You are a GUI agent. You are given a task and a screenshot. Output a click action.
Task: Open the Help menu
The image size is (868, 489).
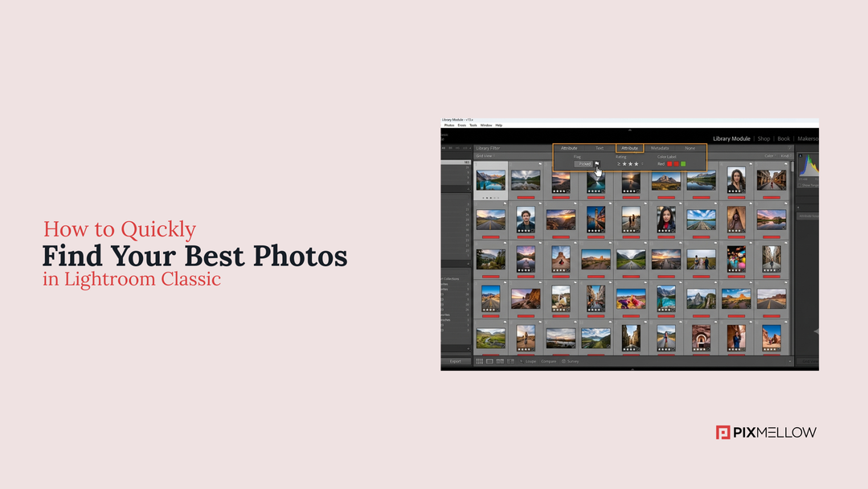[x=499, y=125]
